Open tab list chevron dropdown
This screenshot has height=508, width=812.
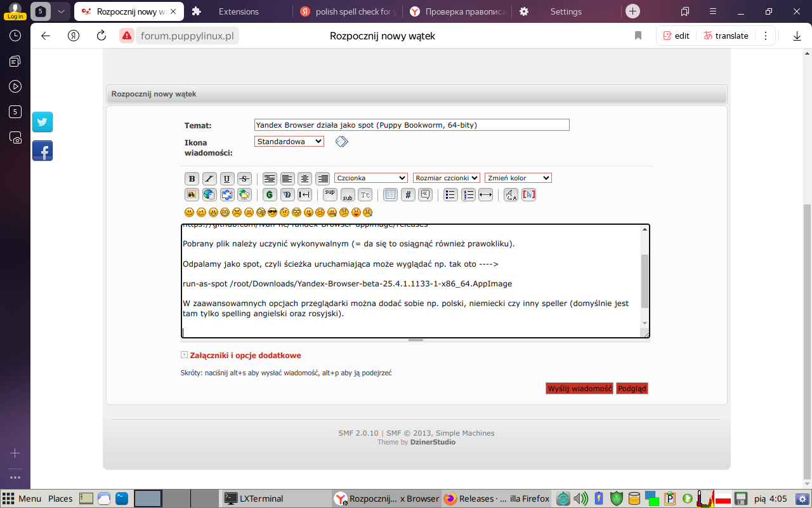coord(60,11)
